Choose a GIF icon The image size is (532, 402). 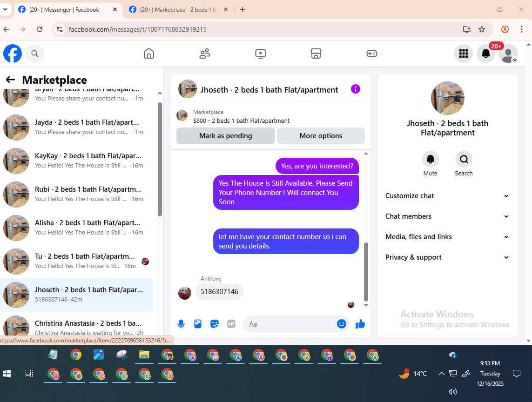click(231, 324)
